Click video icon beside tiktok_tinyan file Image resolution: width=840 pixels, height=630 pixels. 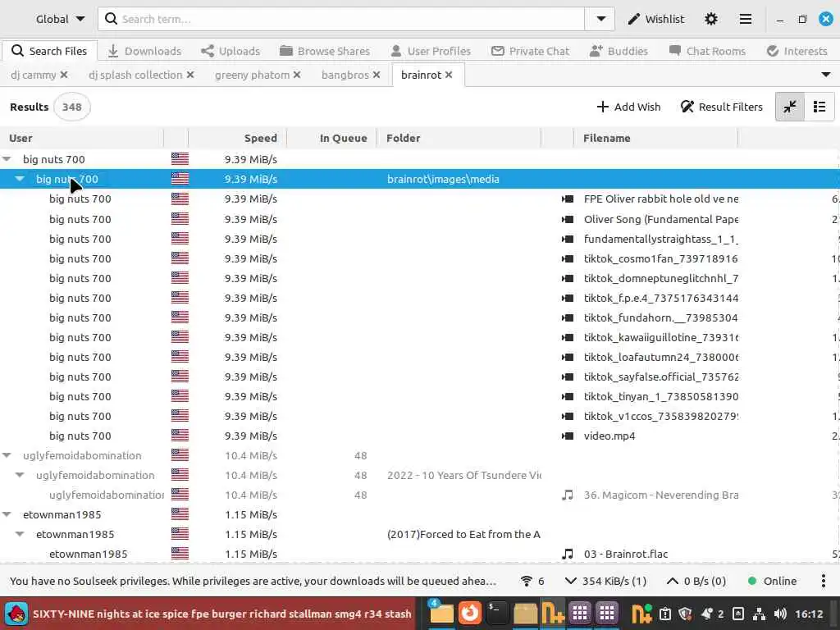click(x=568, y=396)
